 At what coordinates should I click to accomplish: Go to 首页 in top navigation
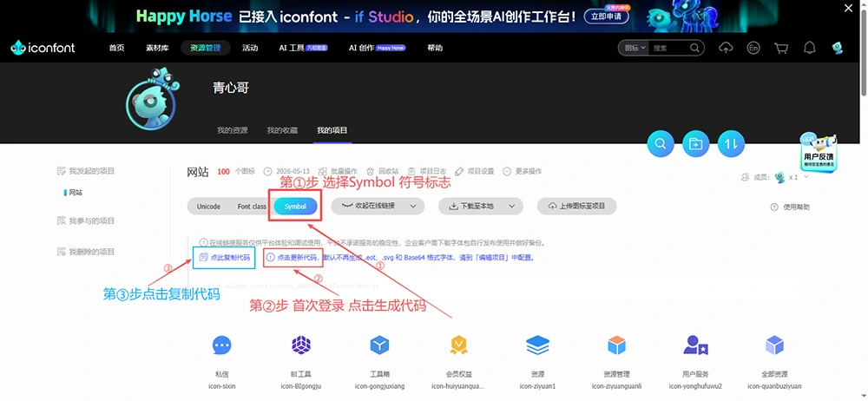coord(117,49)
